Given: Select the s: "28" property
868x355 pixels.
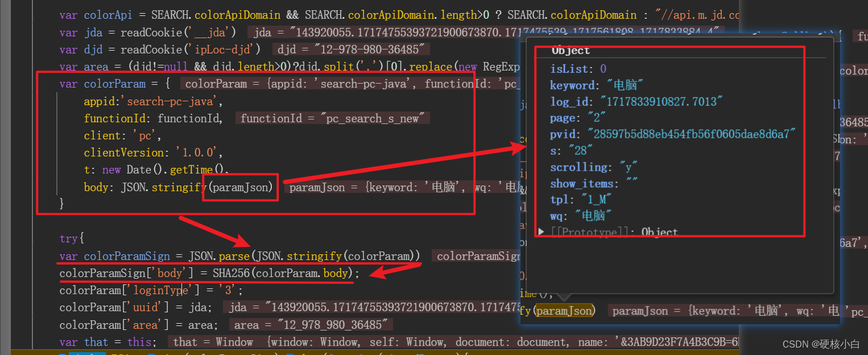Looking at the screenshot, I should pos(572,150).
